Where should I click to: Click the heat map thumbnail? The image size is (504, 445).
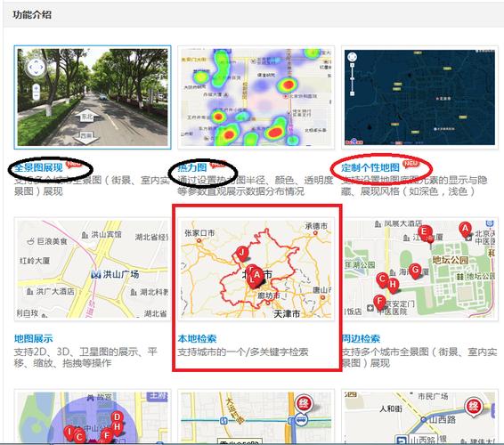pos(256,97)
